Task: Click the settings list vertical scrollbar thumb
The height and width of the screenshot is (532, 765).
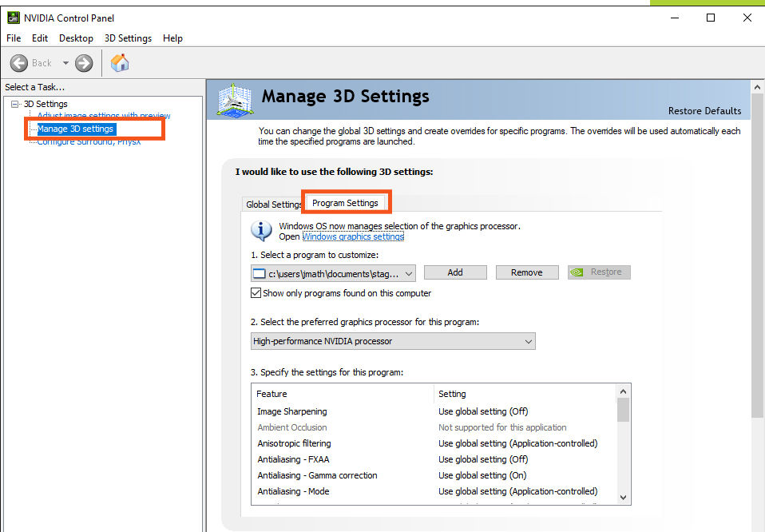Action: tap(624, 410)
